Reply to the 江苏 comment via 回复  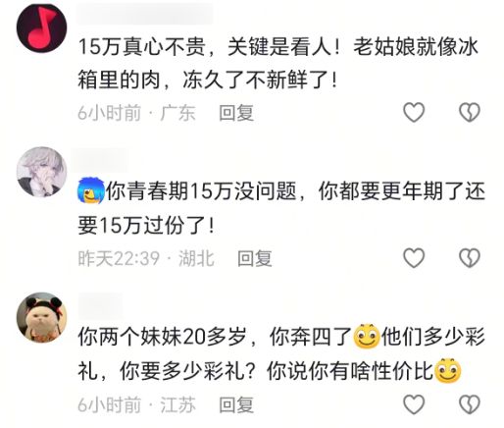click(236, 405)
